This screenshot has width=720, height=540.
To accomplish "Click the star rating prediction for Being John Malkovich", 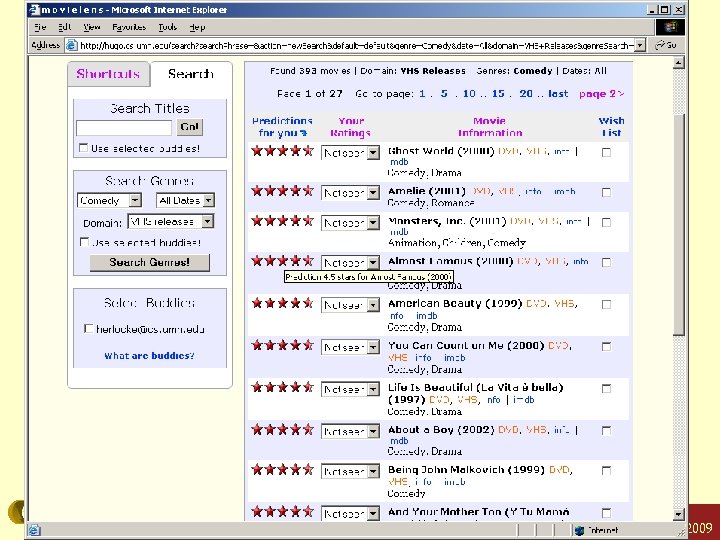I will (282, 469).
